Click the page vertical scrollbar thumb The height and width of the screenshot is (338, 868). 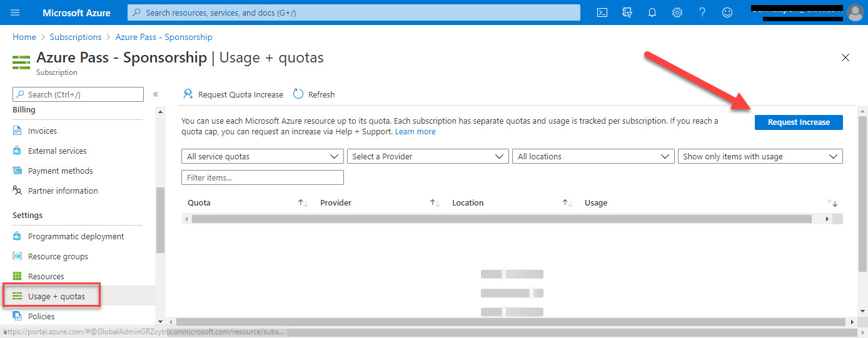(863, 194)
